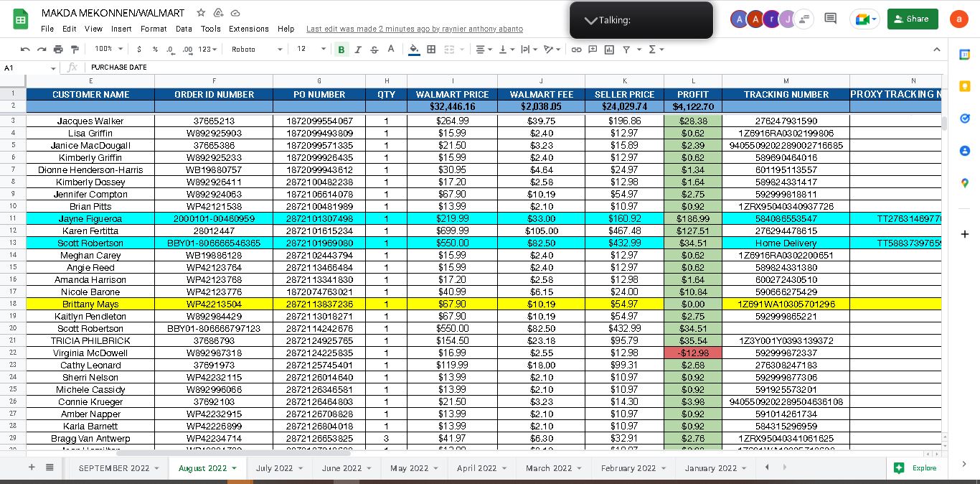Click the sheet tabs scroll right arrow

click(784, 467)
